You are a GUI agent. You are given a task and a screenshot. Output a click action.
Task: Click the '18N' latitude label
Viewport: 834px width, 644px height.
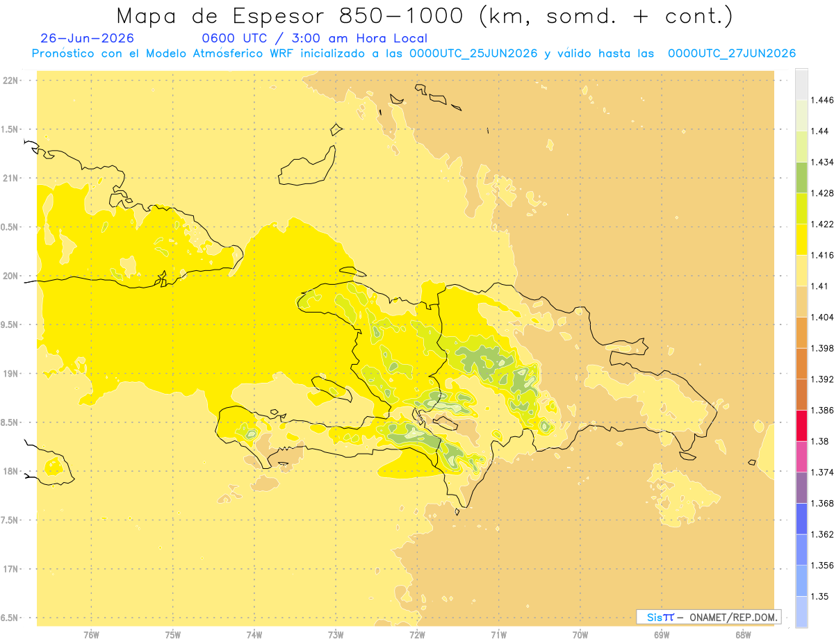(11, 472)
